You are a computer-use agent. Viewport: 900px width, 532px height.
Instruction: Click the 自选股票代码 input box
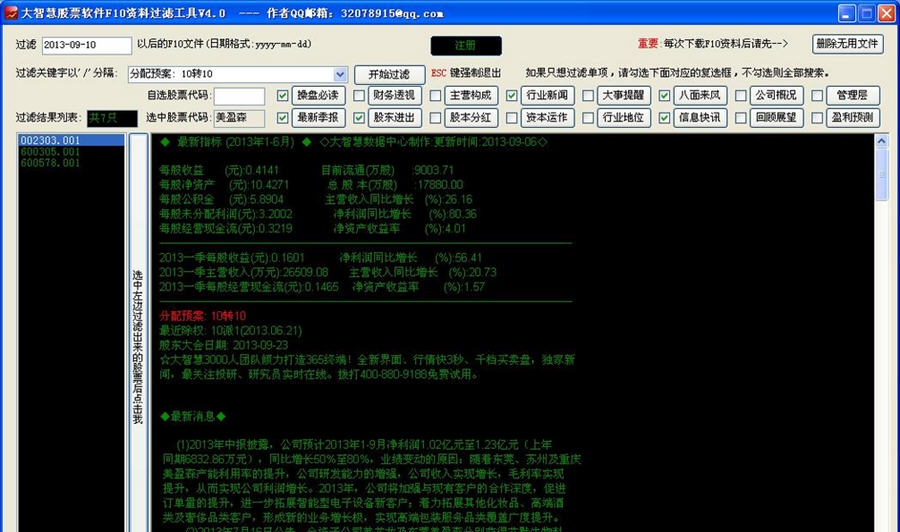239,96
